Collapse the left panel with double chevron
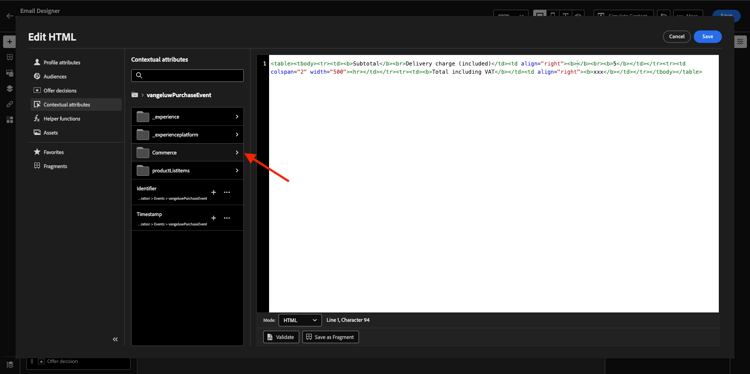Screen dimensions: 750x374 tap(115, 339)
